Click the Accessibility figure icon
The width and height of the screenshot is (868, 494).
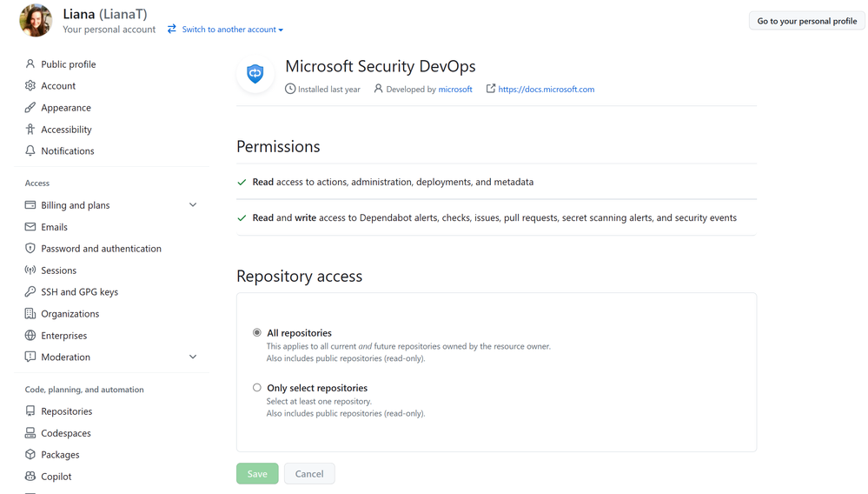(30, 129)
